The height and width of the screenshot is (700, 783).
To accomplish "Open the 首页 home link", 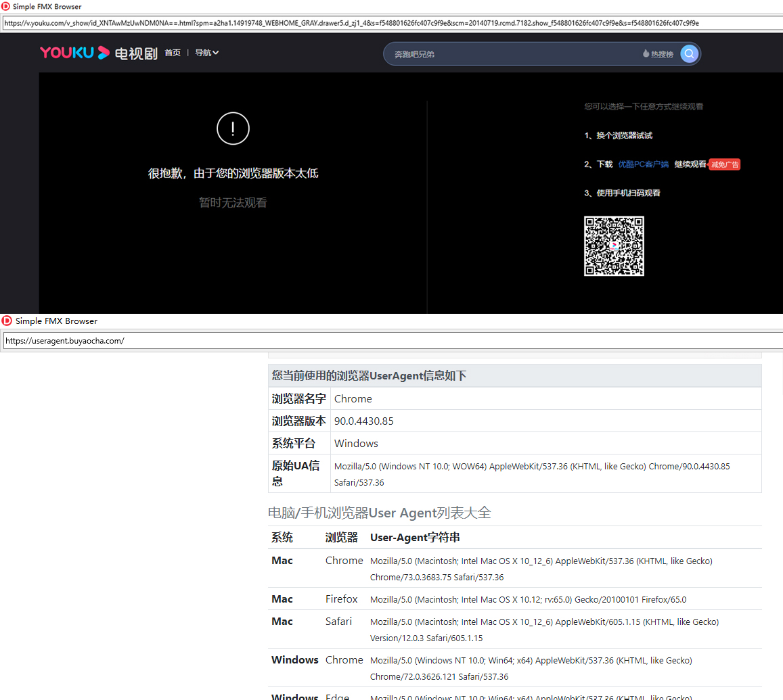I will coord(173,53).
